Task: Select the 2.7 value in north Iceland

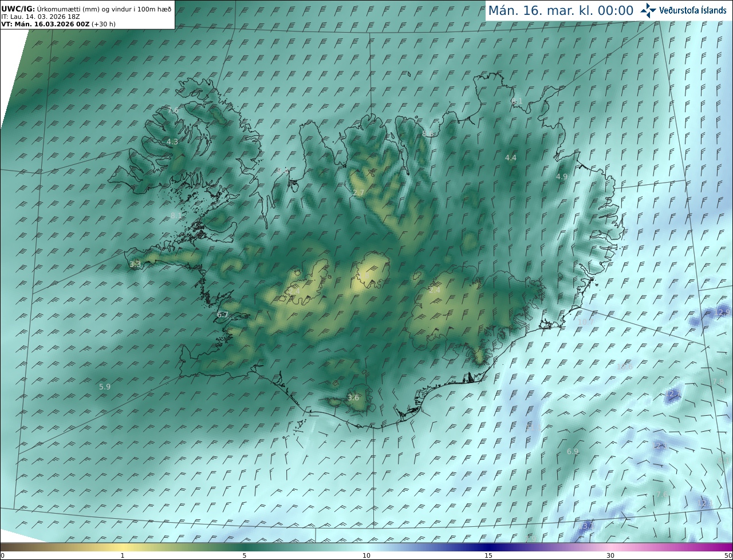Action: [x=358, y=192]
